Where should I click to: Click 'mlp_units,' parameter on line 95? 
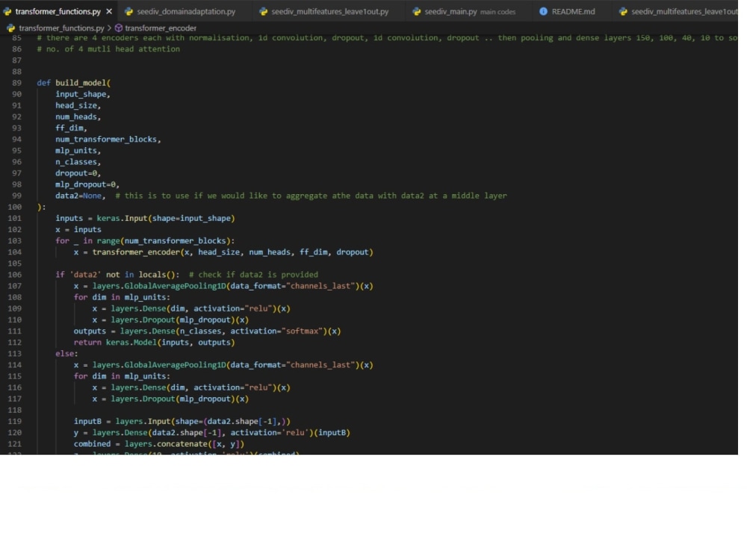point(78,151)
